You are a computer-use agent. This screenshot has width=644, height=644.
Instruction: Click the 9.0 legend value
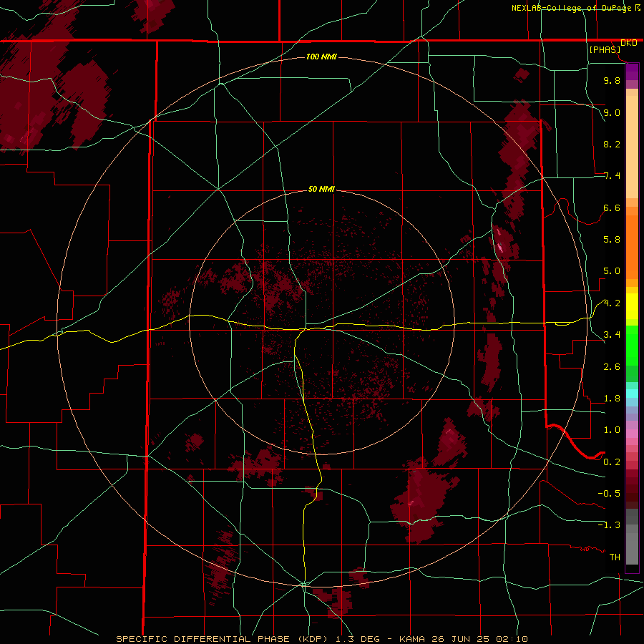tap(612, 112)
